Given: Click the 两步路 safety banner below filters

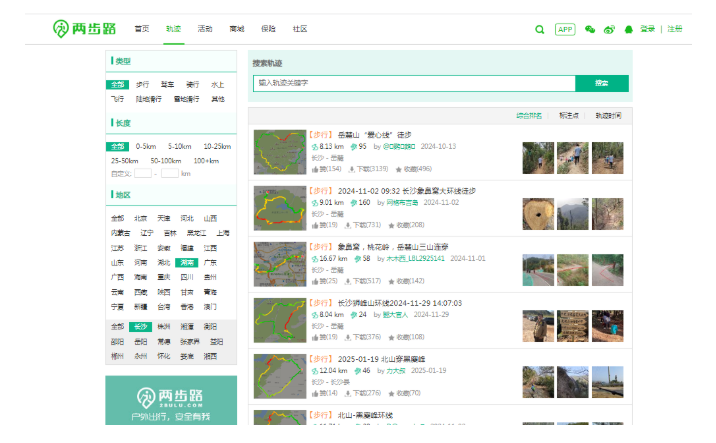Looking at the screenshot, I should point(171,401).
